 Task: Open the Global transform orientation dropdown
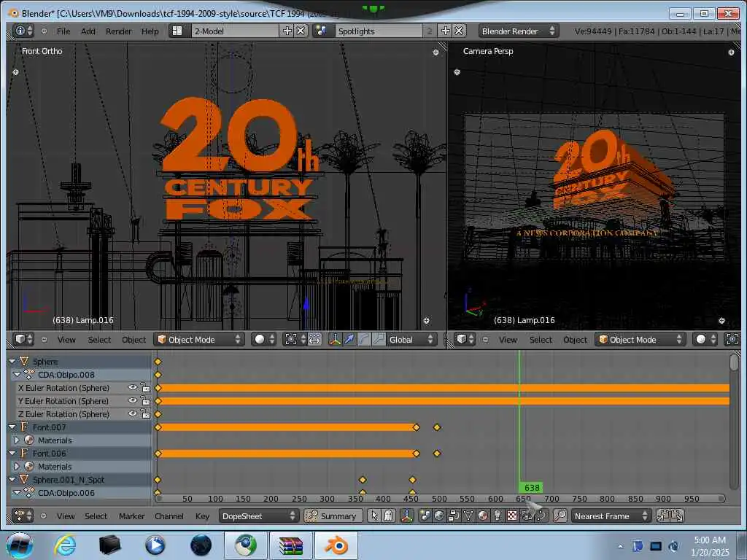pos(411,340)
